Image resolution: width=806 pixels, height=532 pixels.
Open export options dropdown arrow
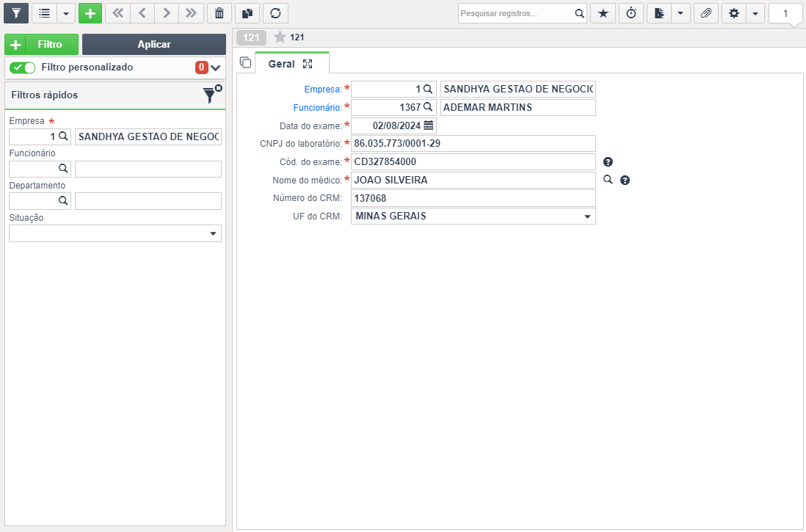click(x=680, y=13)
